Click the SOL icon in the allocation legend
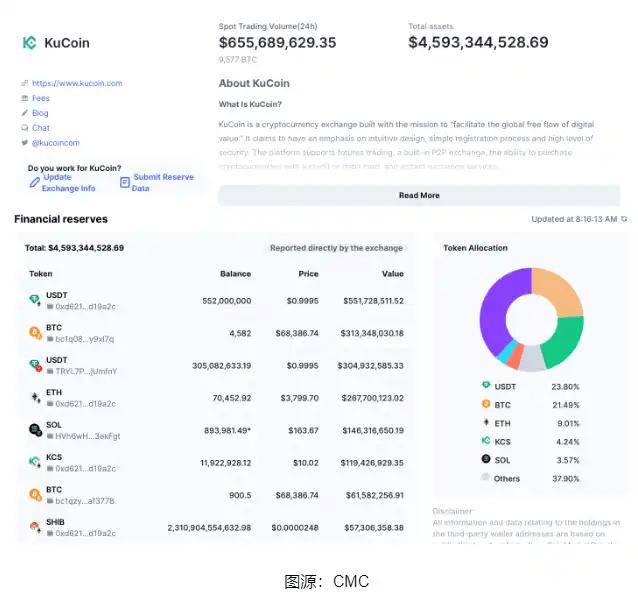The width and height of the screenshot is (638, 597). point(486,459)
